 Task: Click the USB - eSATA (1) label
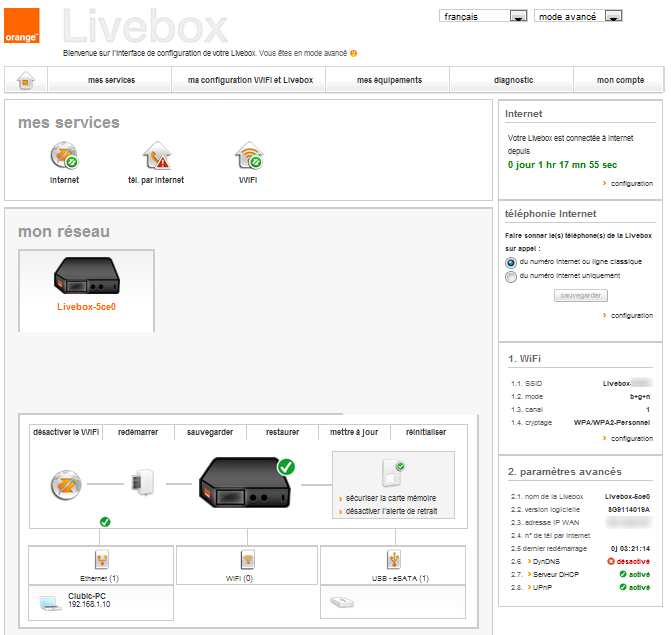[x=400, y=579]
